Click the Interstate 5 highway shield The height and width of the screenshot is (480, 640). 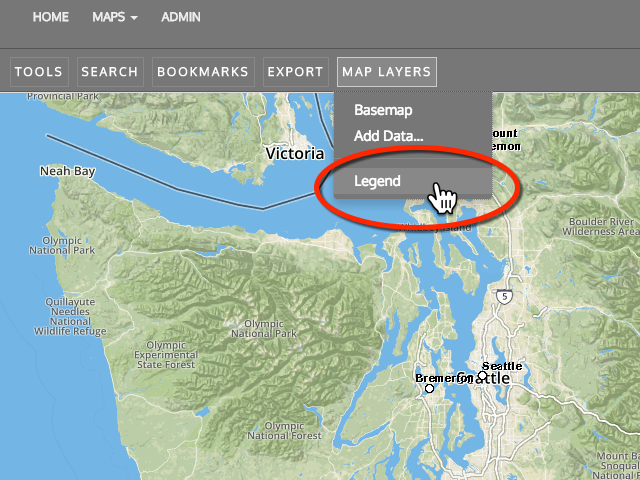507,297
